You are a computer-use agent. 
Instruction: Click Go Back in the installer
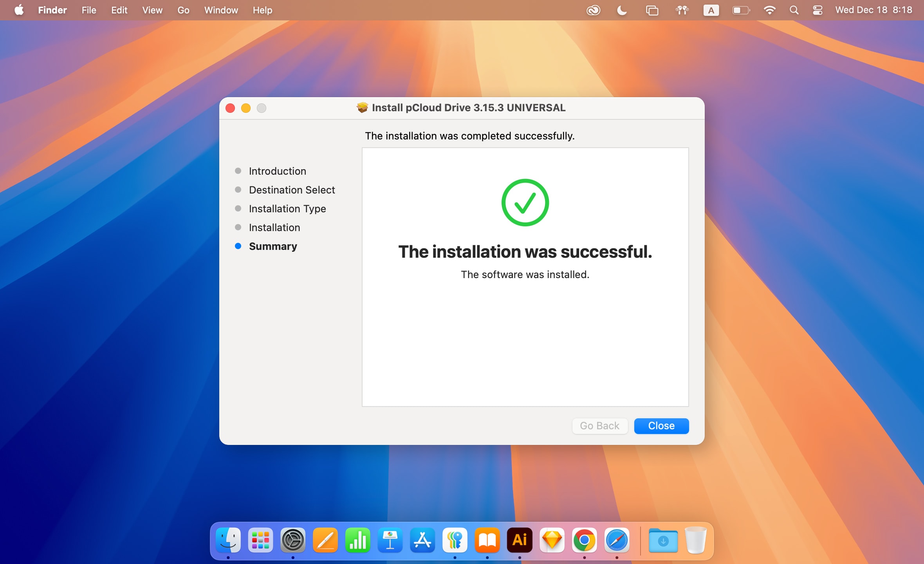coord(600,426)
